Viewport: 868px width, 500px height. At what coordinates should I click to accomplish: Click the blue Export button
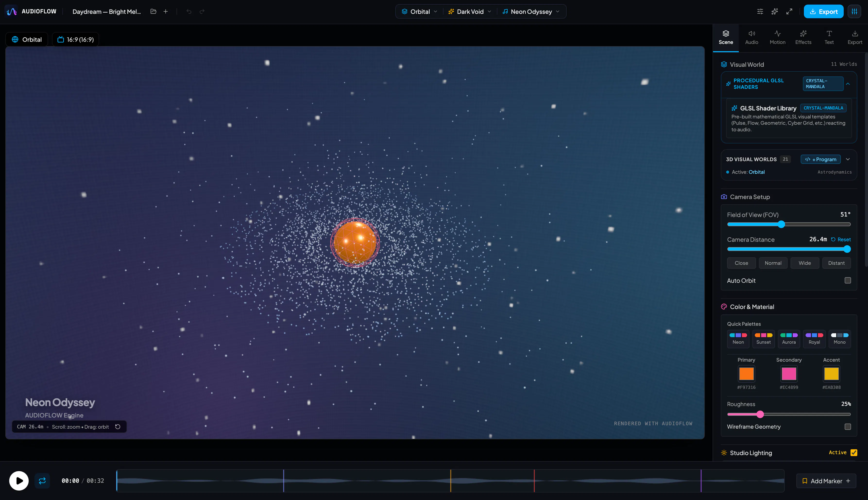[823, 11]
